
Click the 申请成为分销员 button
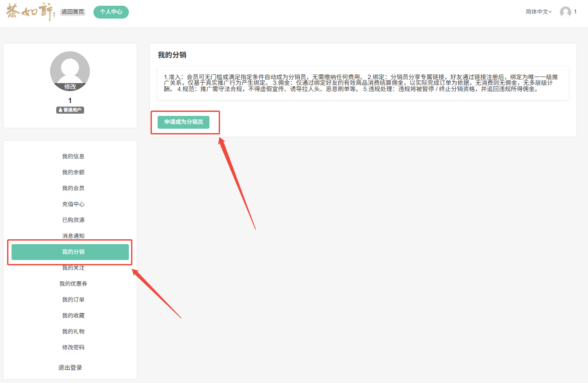(183, 122)
